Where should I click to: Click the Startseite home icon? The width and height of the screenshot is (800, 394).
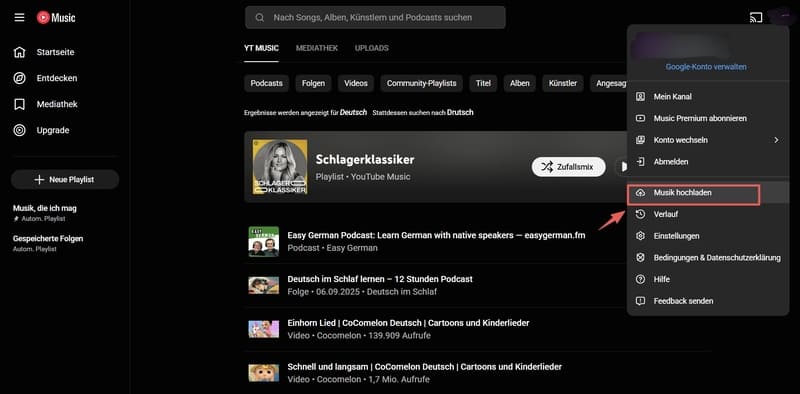pos(19,52)
